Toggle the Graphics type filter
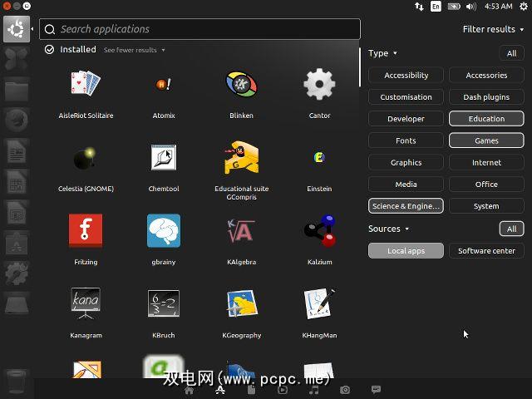The width and height of the screenshot is (532, 399). pos(406,163)
